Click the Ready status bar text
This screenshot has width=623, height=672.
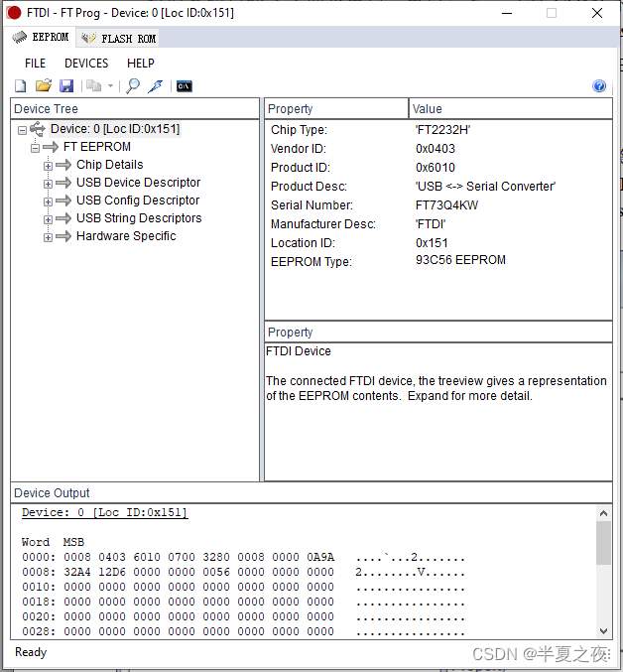click(x=31, y=652)
